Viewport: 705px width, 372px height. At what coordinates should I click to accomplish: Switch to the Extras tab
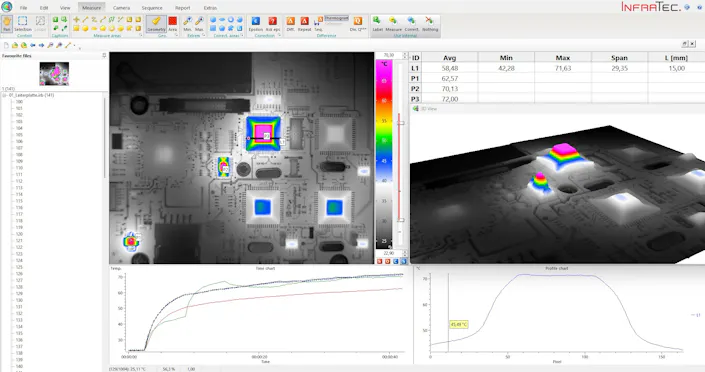pos(210,8)
